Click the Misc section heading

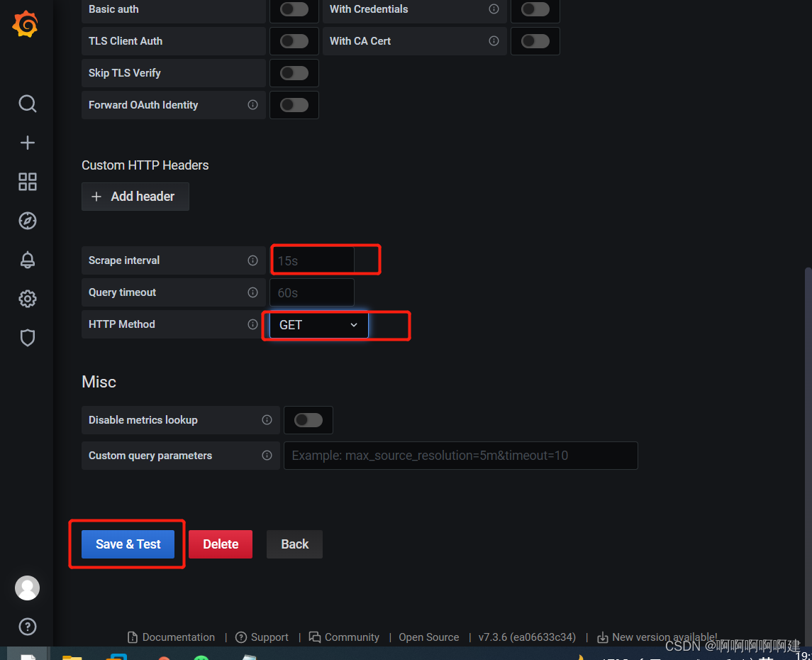pos(99,382)
